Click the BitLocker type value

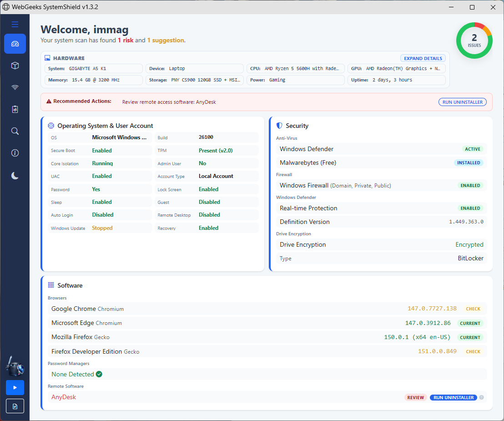tap(471, 258)
